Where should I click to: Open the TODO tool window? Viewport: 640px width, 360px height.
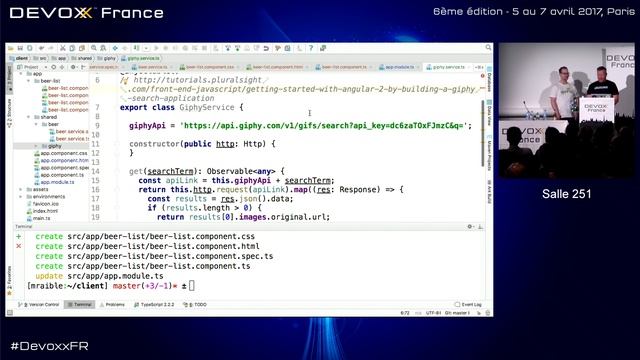[195, 304]
